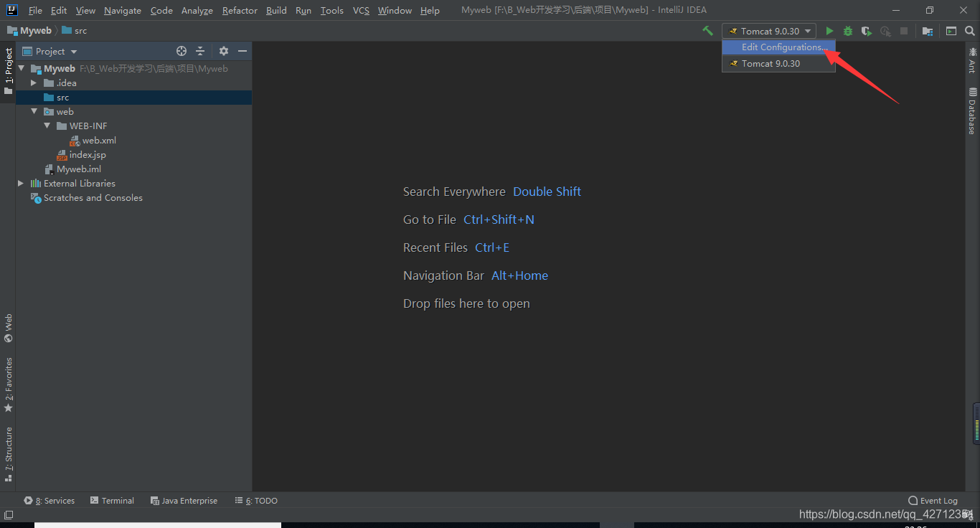980x528 pixels.
Task: Open Search Everywhere magnifier icon
Action: [x=970, y=31]
